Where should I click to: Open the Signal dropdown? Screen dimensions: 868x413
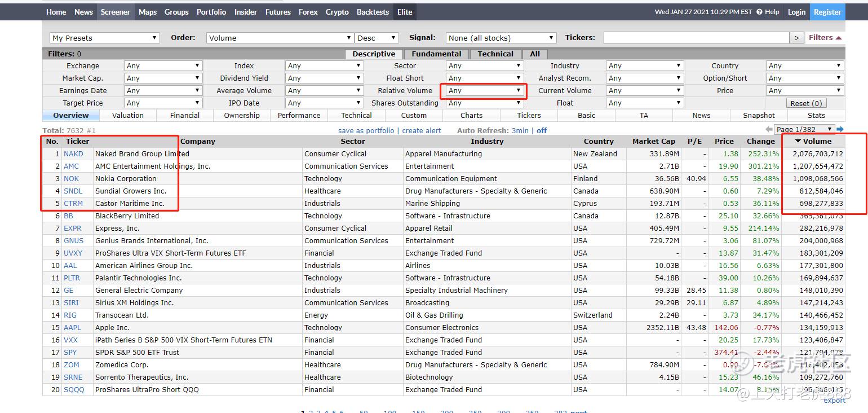(501, 38)
